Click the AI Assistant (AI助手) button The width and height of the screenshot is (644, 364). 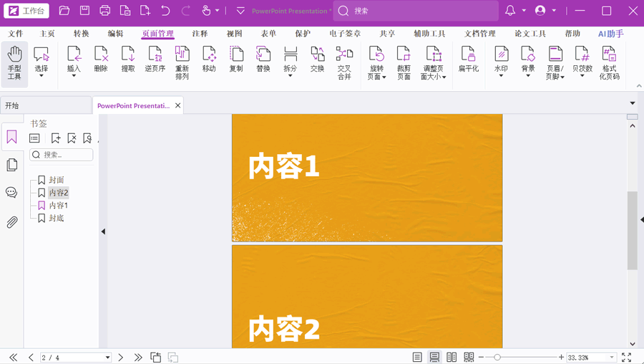pyautogui.click(x=610, y=34)
